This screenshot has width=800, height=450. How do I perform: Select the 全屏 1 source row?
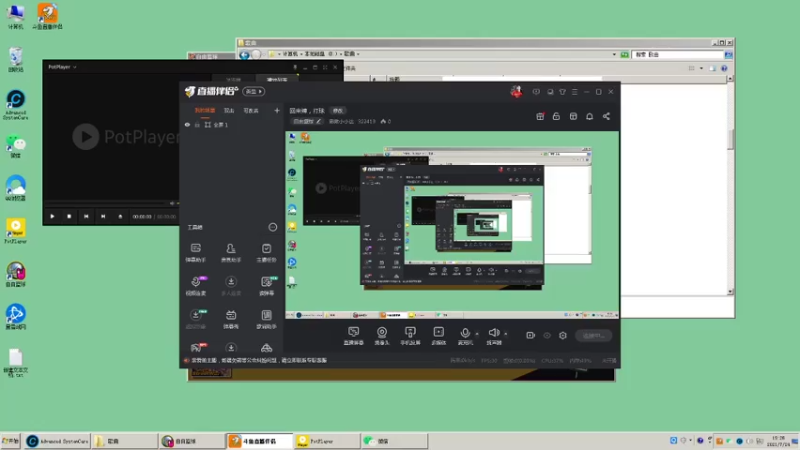(x=232, y=124)
